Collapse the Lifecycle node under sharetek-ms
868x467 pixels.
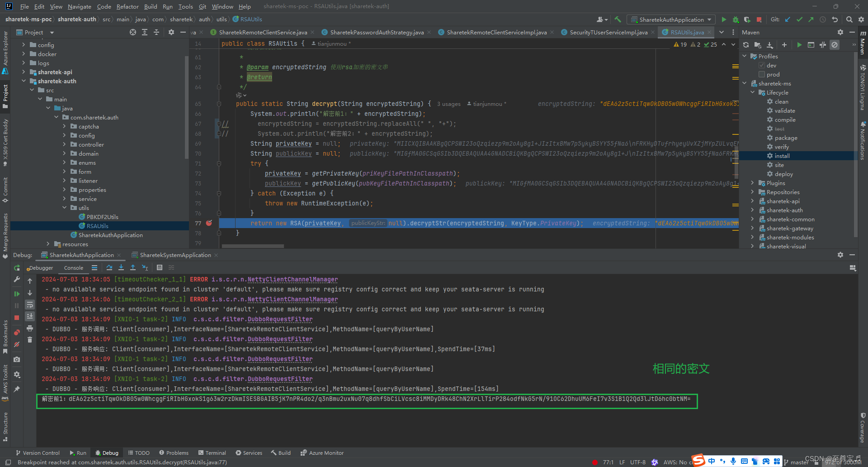coord(753,92)
